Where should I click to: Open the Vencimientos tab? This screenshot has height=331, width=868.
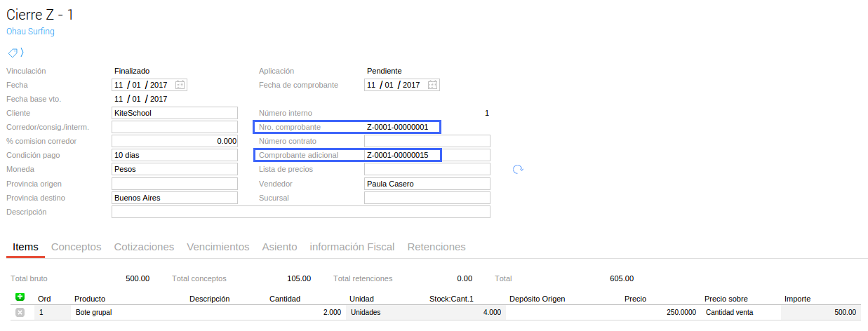(x=218, y=247)
